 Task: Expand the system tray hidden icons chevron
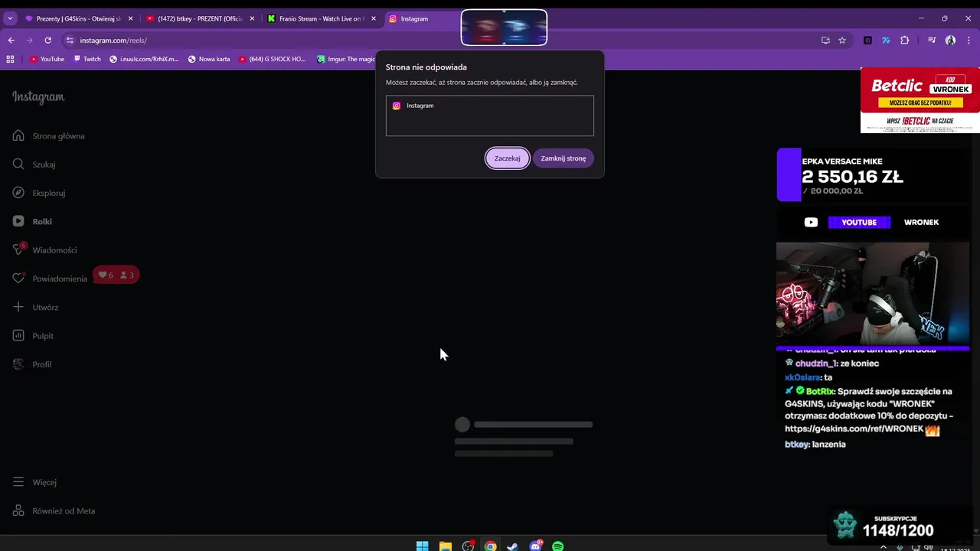pyautogui.click(x=883, y=547)
